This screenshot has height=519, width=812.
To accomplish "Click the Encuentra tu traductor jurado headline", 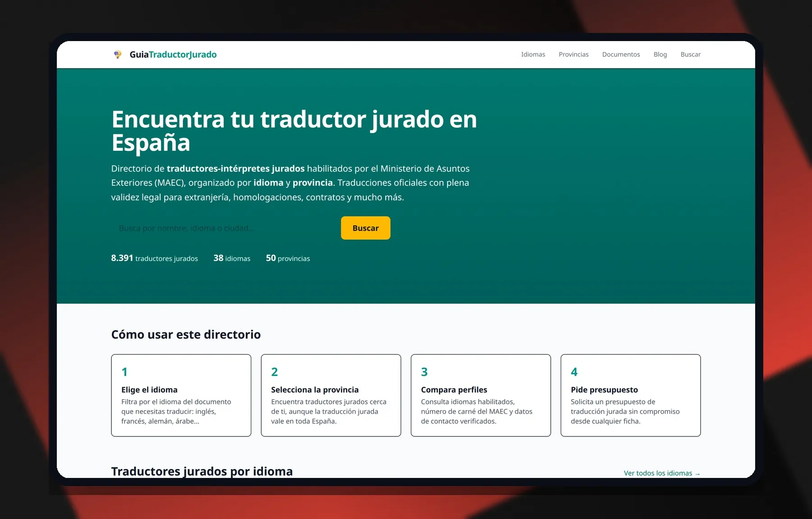I will 294,131.
